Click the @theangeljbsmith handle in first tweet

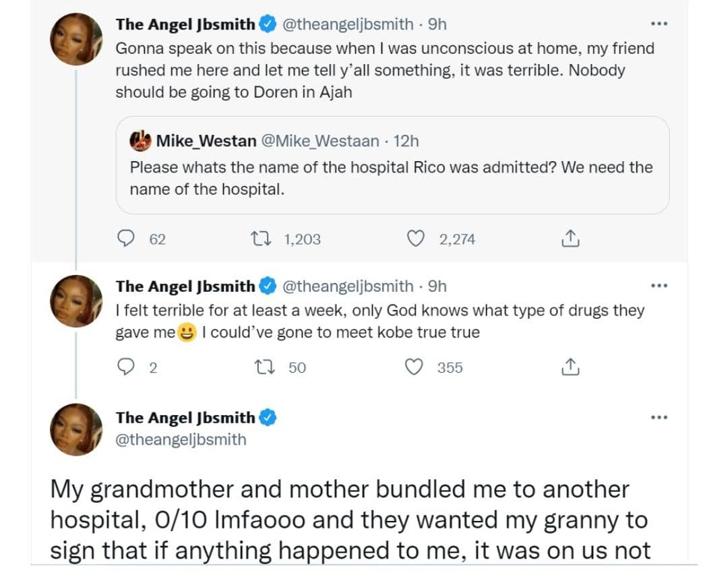347,24
